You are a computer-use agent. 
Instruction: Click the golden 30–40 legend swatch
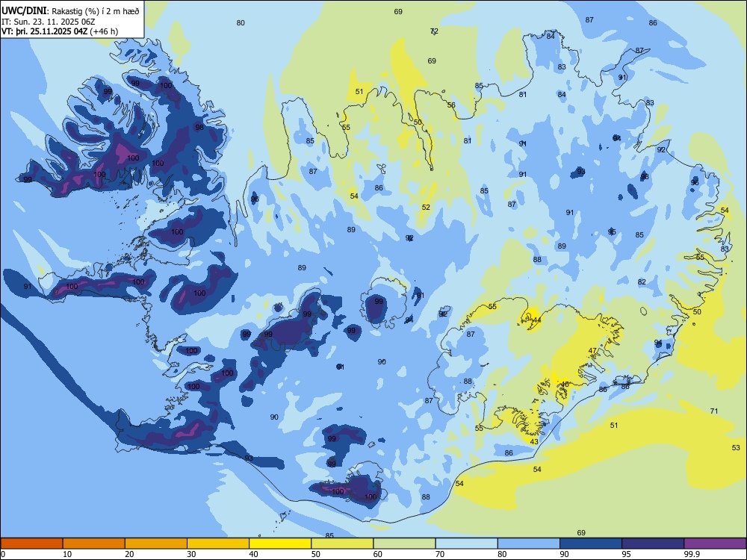pos(218,543)
